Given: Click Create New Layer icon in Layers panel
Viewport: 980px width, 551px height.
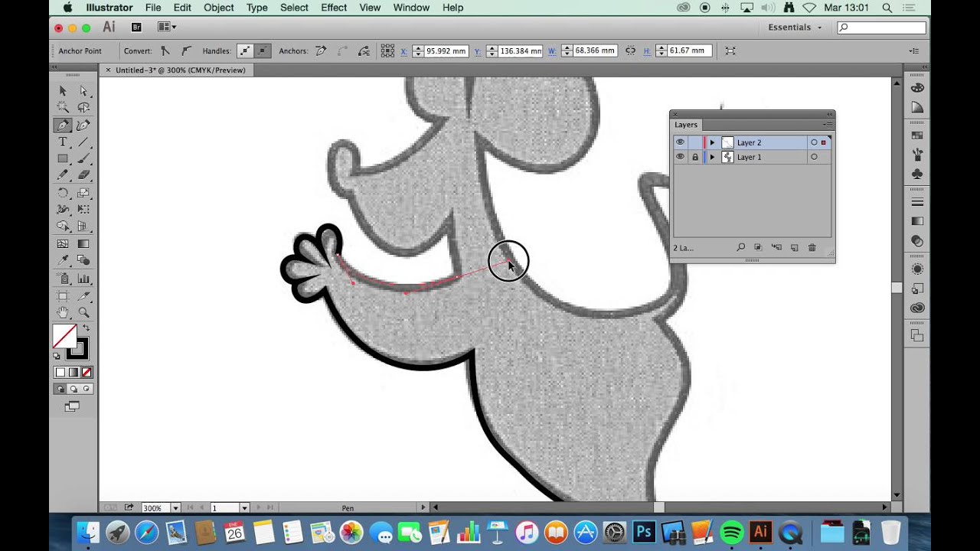Looking at the screenshot, I should 795,248.
